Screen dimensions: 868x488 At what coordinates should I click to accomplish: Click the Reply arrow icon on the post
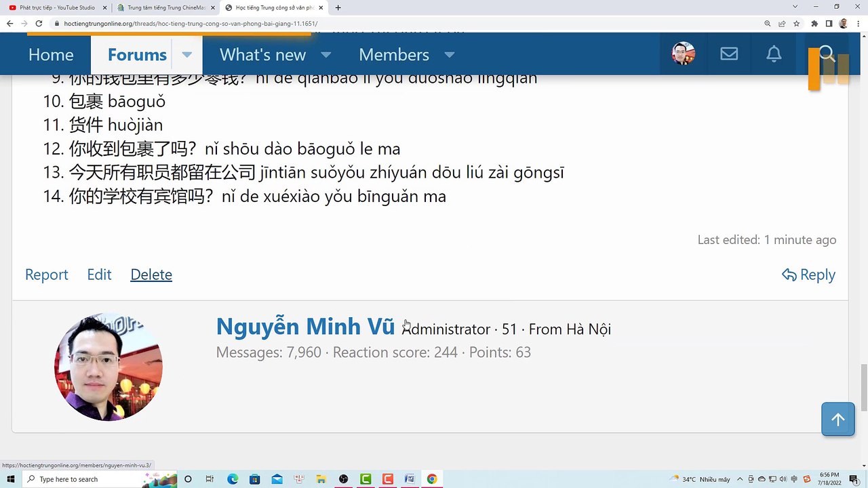(x=789, y=274)
